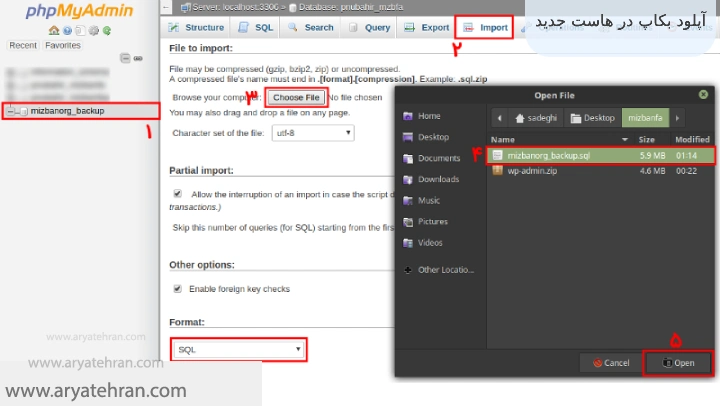The image size is (720, 406).
Task: Click the Open button in file dialog
Action: 677,362
